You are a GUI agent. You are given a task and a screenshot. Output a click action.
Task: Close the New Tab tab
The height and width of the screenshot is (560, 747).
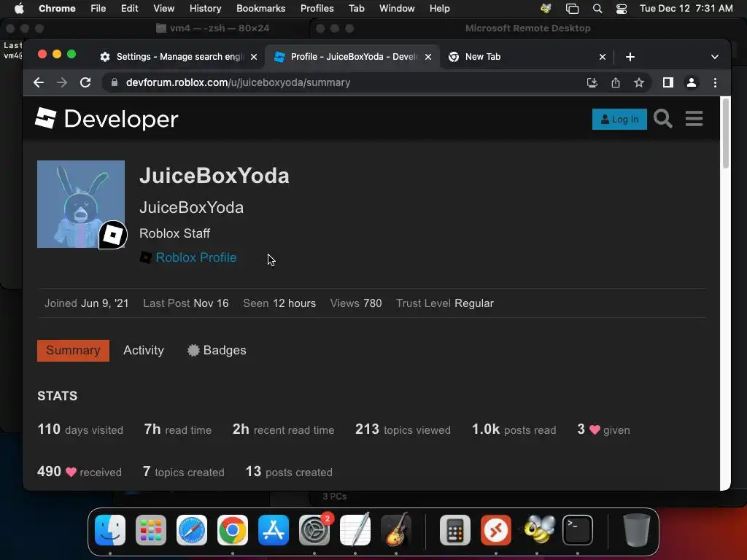(602, 57)
